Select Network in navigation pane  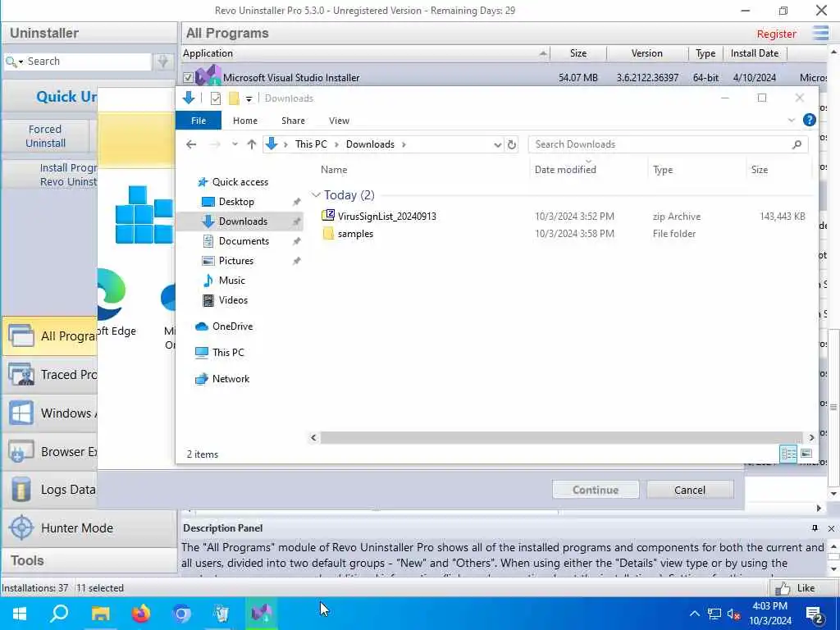pyautogui.click(x=231, y=379)
